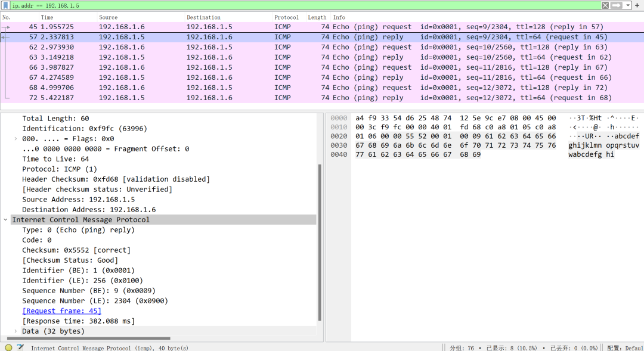Click the yellow expert info indicator
The image size is (644, 351).
(8, 347)
